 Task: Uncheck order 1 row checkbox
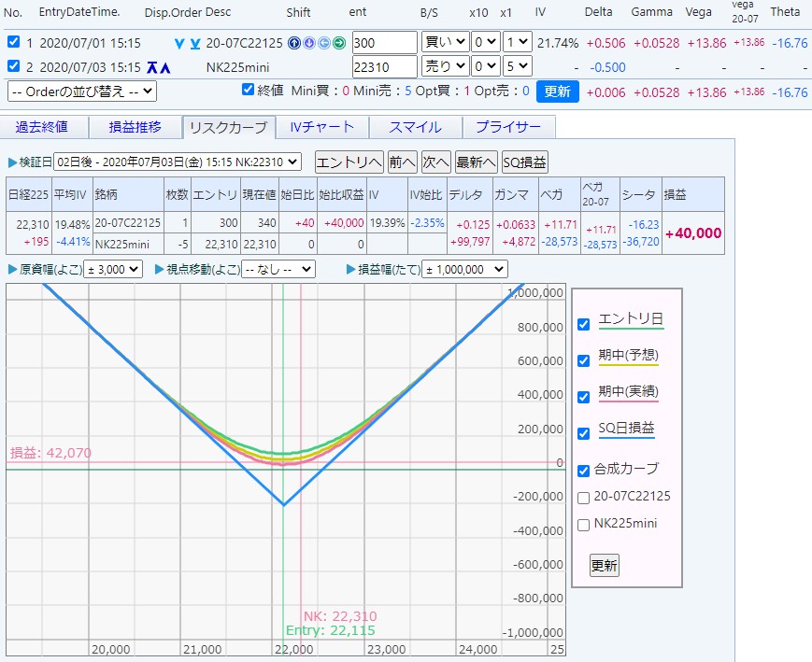(x=14, y=41)
